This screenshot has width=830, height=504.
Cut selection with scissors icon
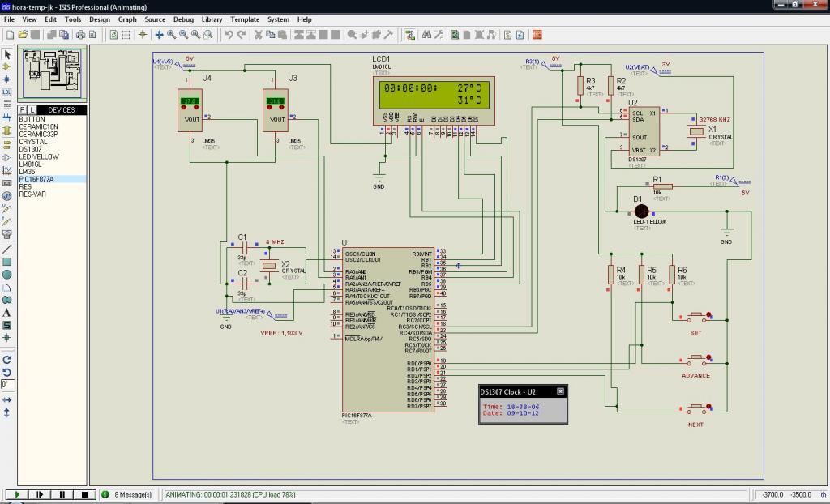[x=259, y=35]
